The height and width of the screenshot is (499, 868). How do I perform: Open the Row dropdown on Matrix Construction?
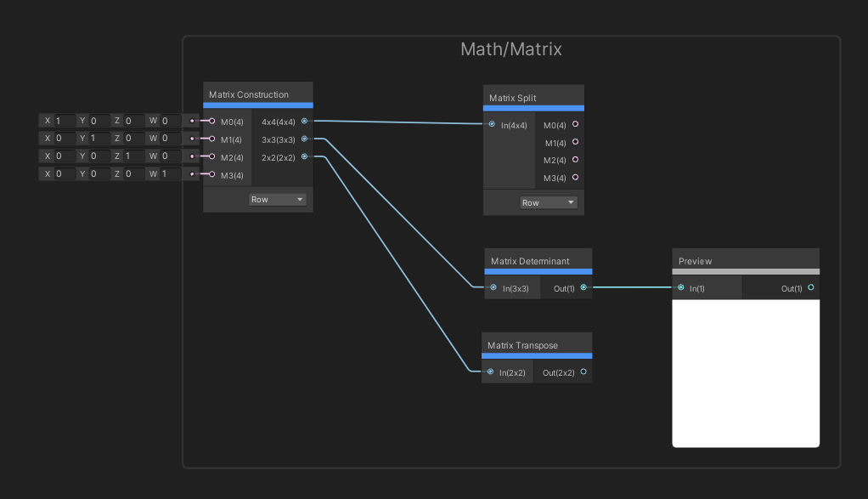[278, 198]
